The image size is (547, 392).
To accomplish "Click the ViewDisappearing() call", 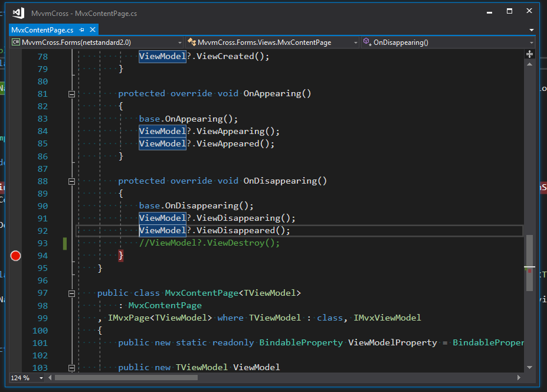I will 246,218.
